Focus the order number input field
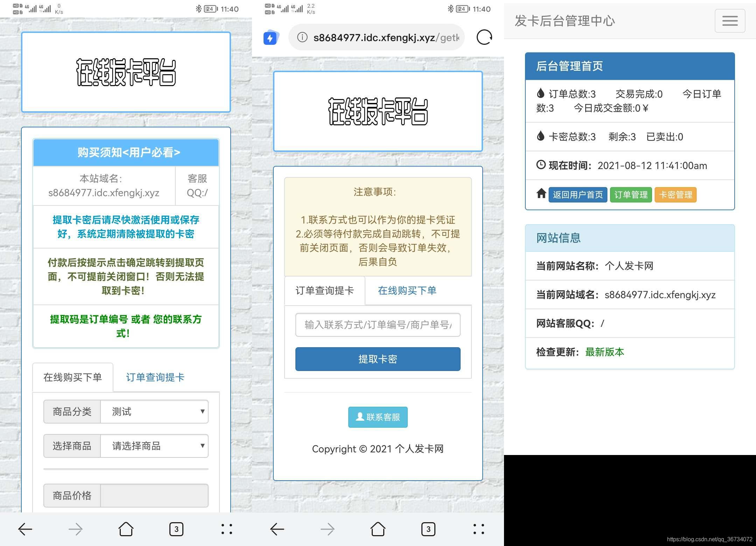 pos(378,325)
